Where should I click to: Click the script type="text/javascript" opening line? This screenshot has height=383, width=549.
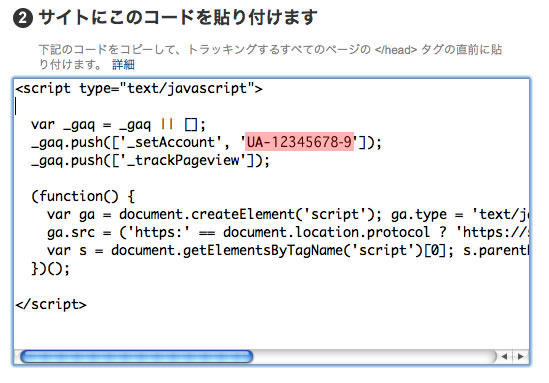coord(139,89)
